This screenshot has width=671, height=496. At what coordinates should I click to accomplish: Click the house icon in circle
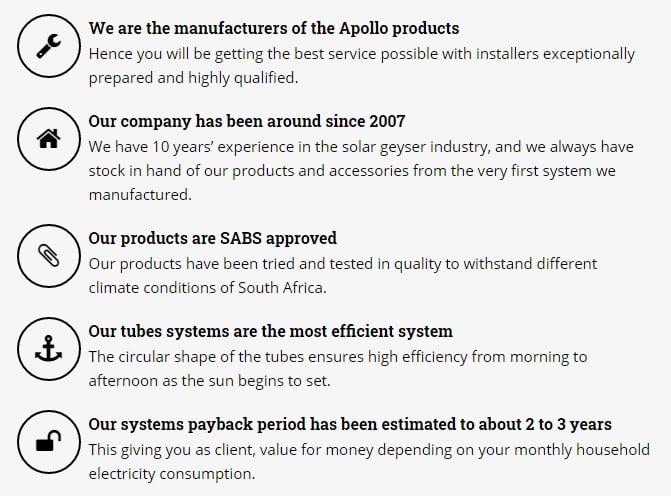pos(49,139)
